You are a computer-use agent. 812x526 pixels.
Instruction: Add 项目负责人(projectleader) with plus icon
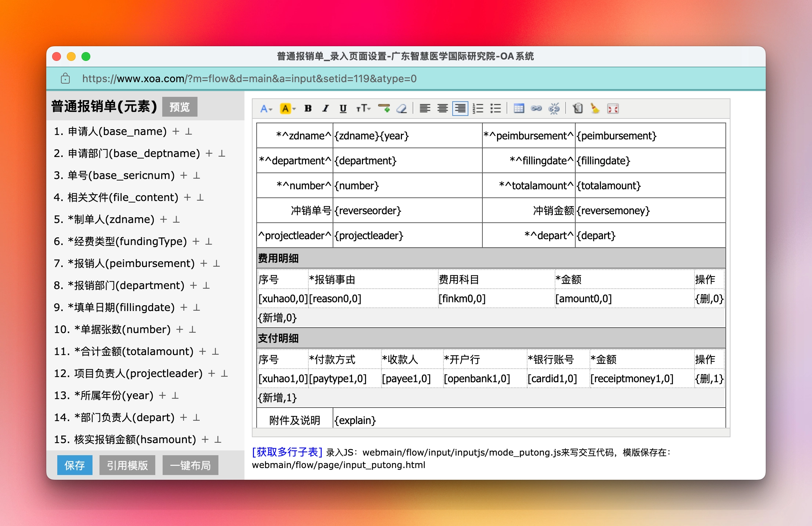(211, 373)
